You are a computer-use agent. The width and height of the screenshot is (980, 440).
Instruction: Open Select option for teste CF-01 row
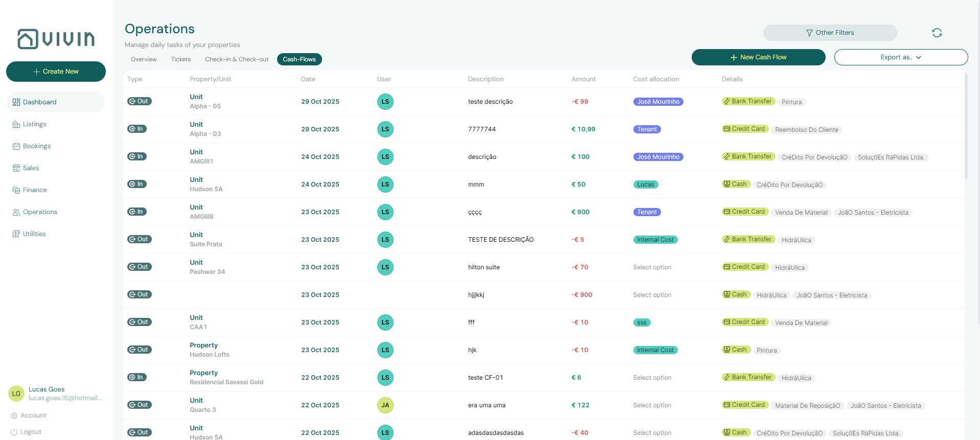click(x=652, y=378)
